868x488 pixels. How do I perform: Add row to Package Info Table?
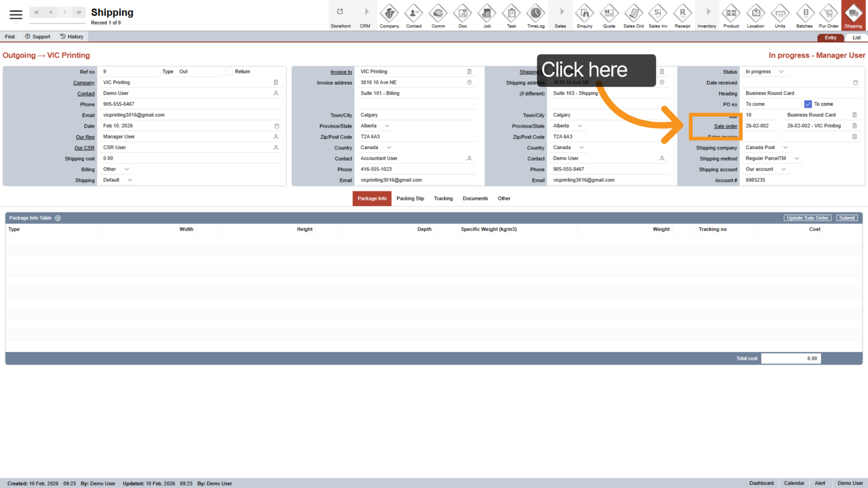58,218
